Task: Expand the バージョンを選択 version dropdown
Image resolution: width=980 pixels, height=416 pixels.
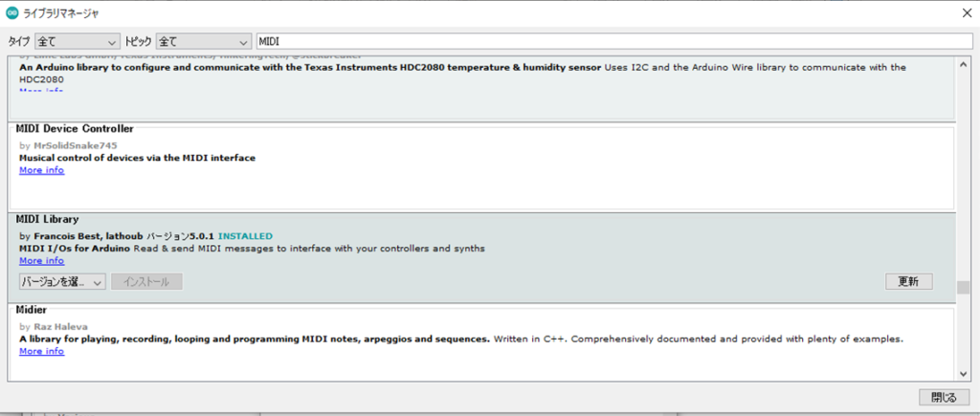Action: pos(62,282)
